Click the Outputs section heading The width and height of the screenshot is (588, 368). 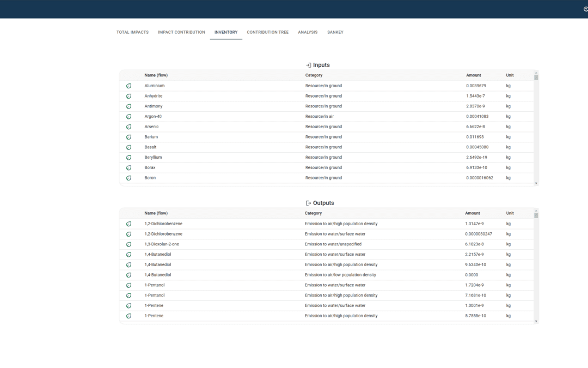(323, 203)
